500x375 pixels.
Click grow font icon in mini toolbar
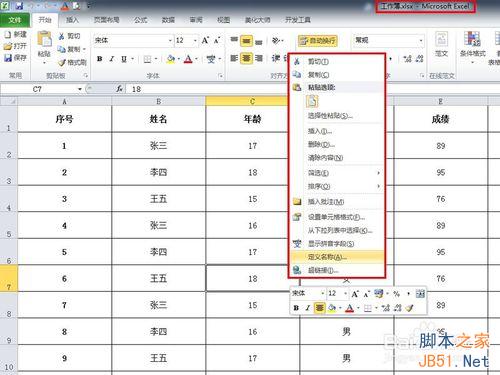point(355,294)
